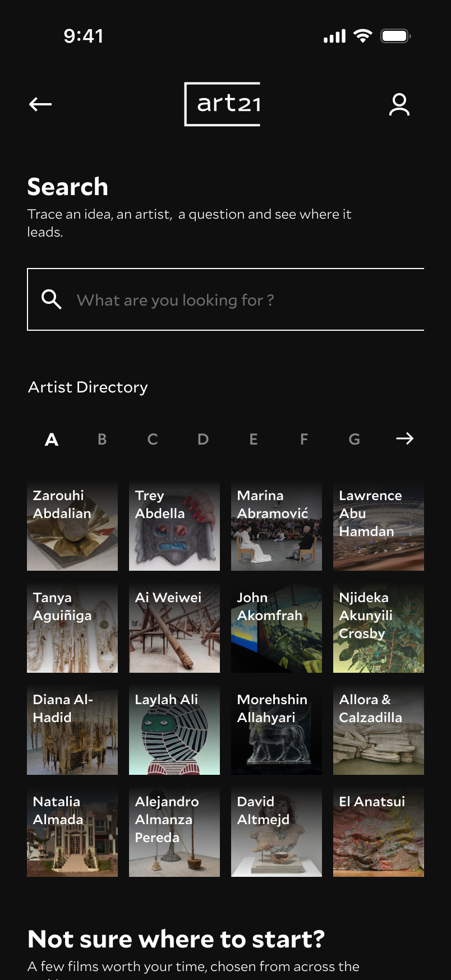The height and width of the screenshot is (980, 451).
Task: Open El Anatsui artist tile
Action: [x=379, y=831]
